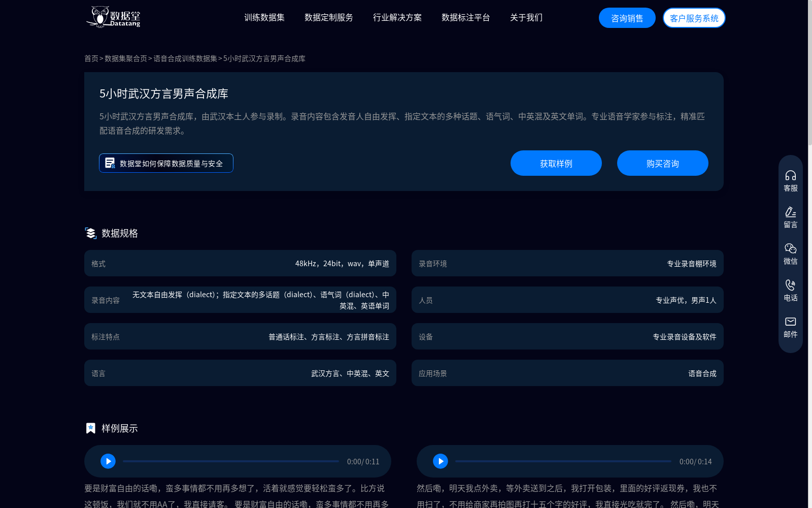
Task: Seek in the 0:14 audio progress bar
Action: (x=563, y=461)
